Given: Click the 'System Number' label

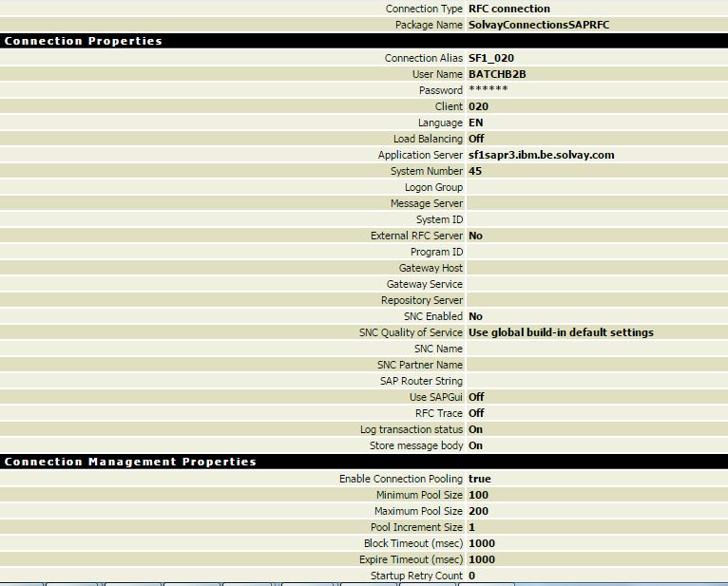Looking at the screenshot, I should click(x=427, y=171).
